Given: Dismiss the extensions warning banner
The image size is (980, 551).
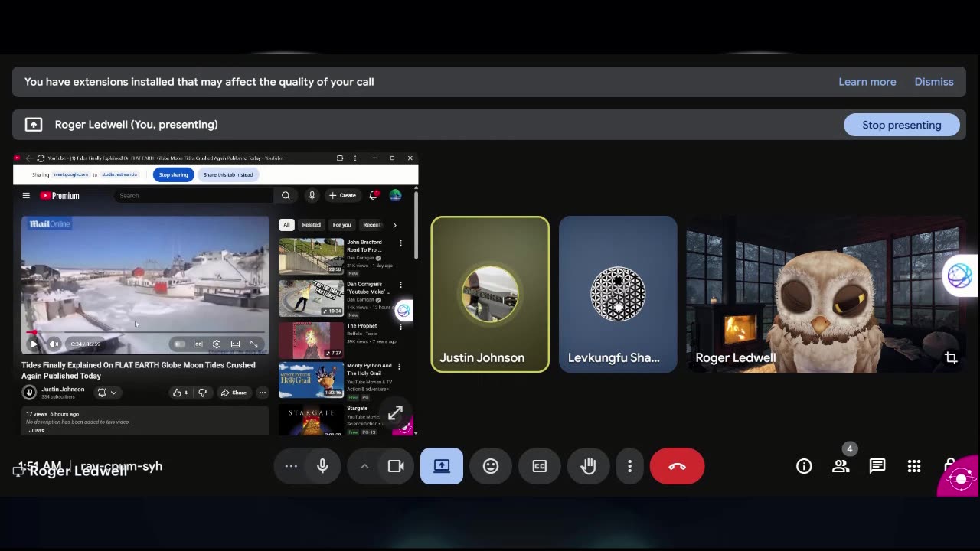Looking at the screenshot, I should pos(934,82).
